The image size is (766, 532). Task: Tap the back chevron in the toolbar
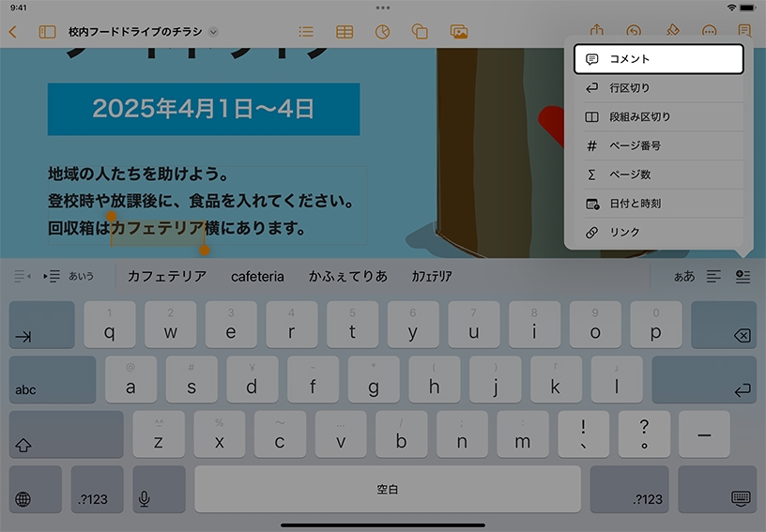pyautogui.click(x=12, y=32)
